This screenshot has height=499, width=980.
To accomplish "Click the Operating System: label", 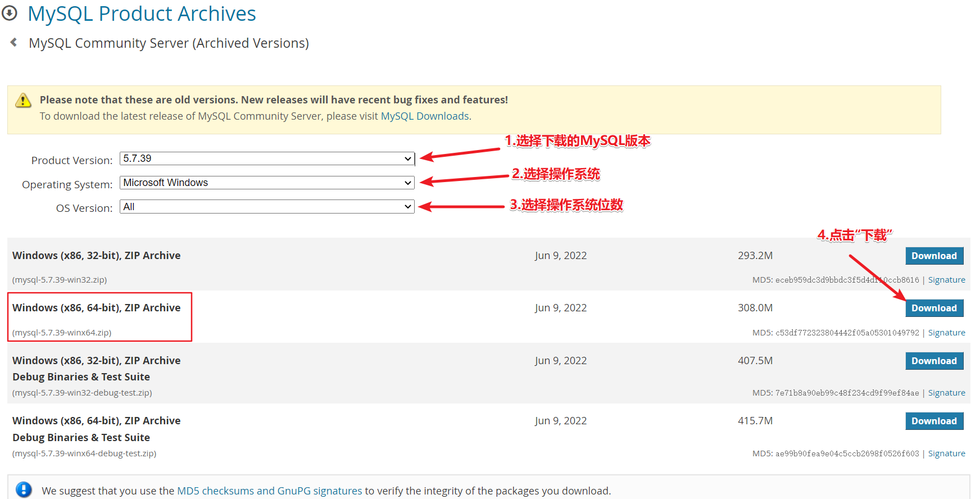I will coord(67,185).
